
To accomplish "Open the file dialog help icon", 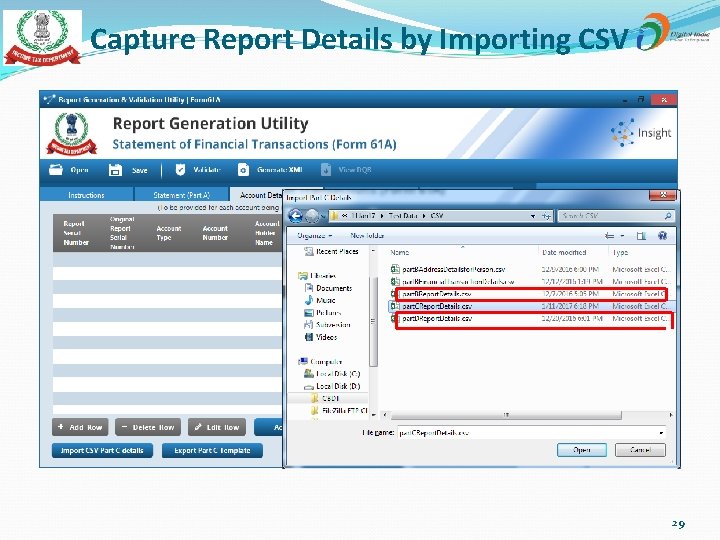I will [x=662, y=236].
